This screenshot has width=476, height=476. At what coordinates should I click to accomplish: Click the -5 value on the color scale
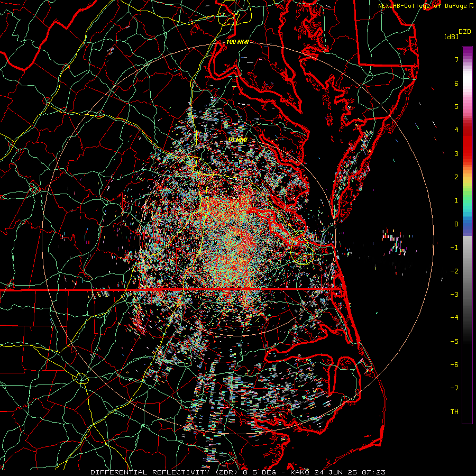point(454,341)
